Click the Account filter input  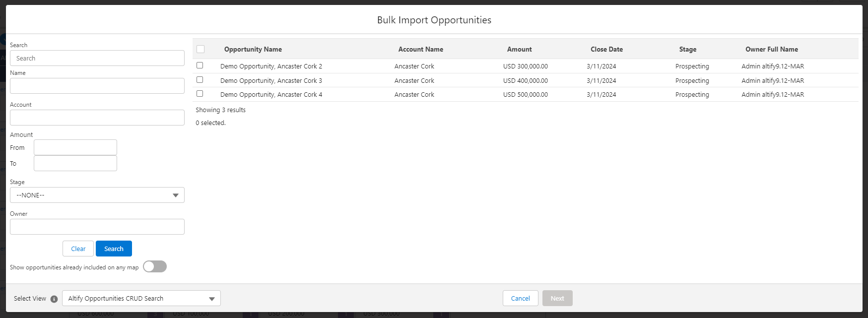[x=97, y=118]
